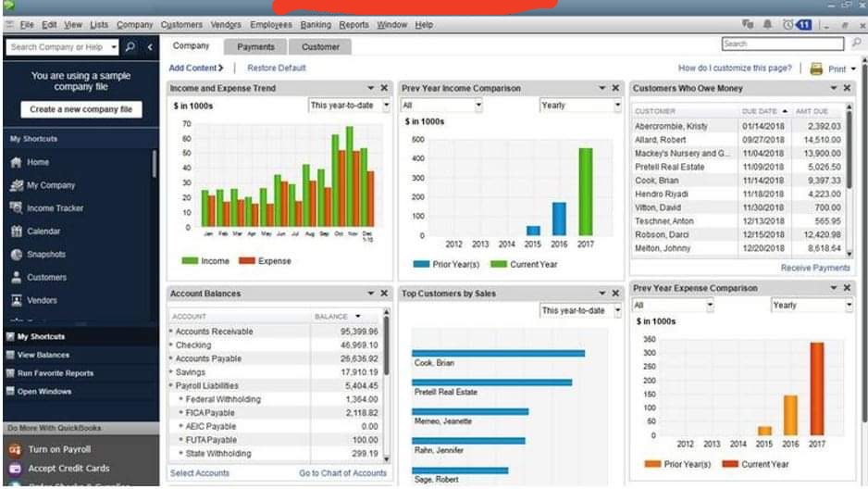Click the Select Accounts link
Screen dimensions: 868x489
199,473
